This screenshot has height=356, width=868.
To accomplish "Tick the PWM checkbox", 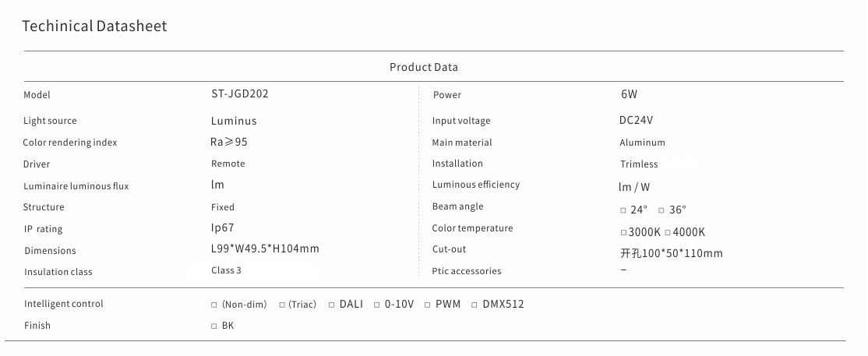I will tap(428, 305).
